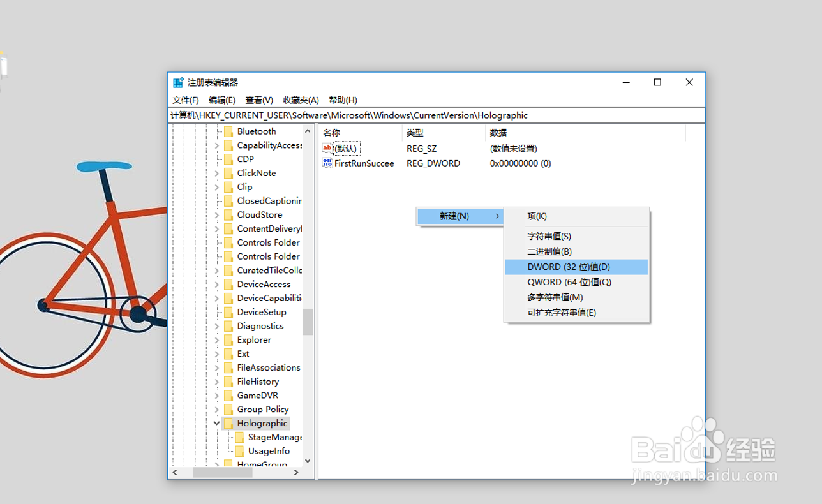Viewport: 822px width, 504px height.
Task: Click the tree horizontal scrollbar thumb
Action: click(223, 473)
